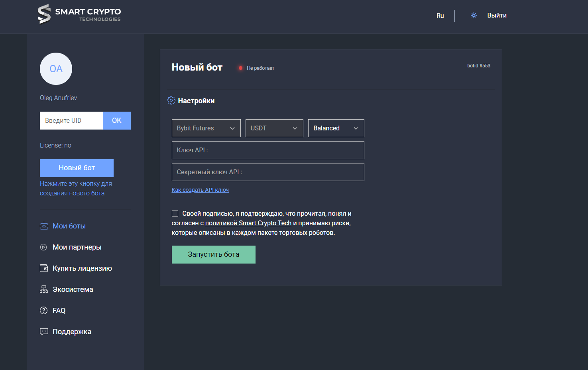
Task: Tick the policy agreement checkbox
Action: (x=175, y=214)
